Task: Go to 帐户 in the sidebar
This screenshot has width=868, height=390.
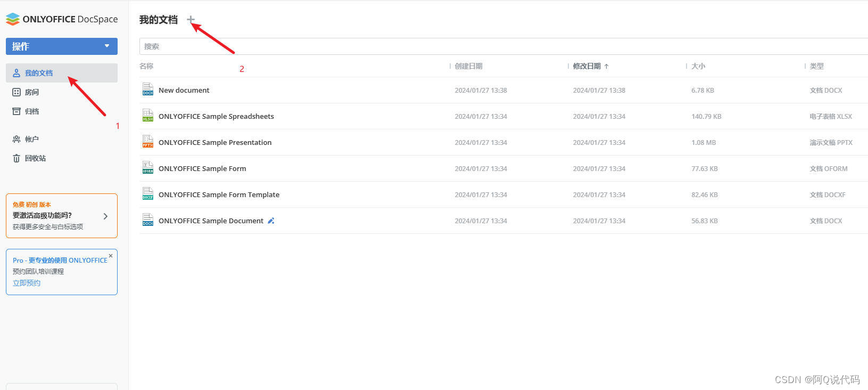Action: coord(31,139)
